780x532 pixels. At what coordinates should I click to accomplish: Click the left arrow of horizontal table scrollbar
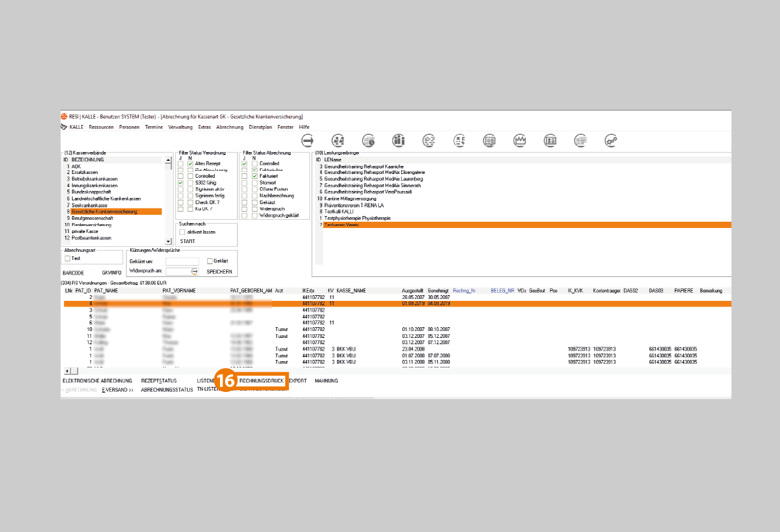tap(67, 371)
